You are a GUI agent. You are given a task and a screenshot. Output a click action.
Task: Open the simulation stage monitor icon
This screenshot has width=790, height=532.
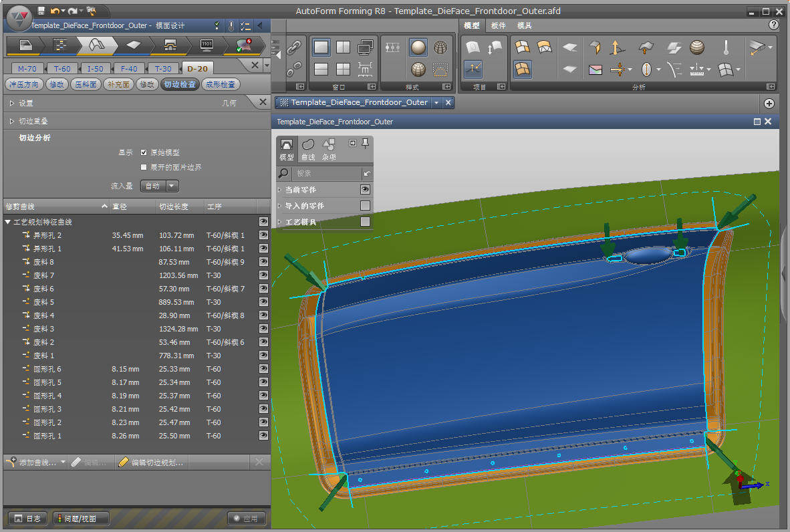pyautogui.click(x=207, y=45)
